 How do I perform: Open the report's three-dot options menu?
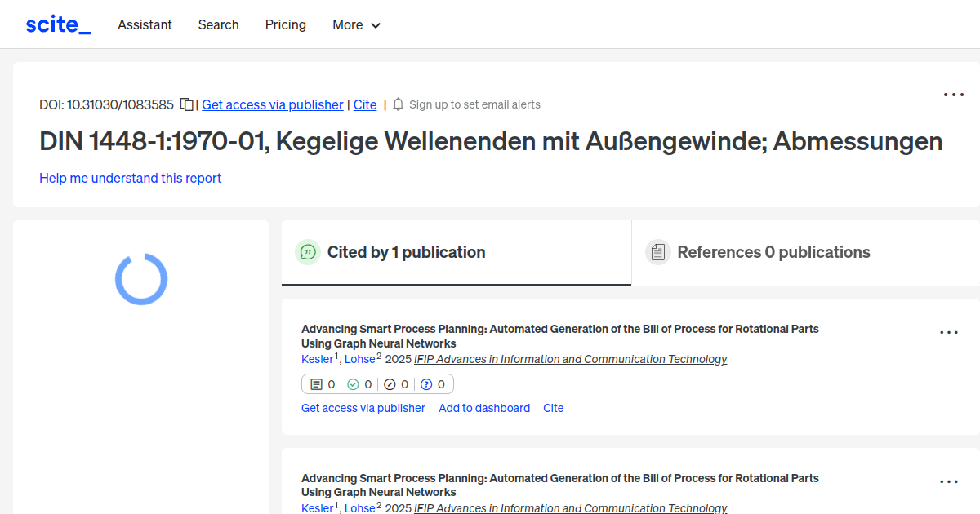[x=953, y=95]
